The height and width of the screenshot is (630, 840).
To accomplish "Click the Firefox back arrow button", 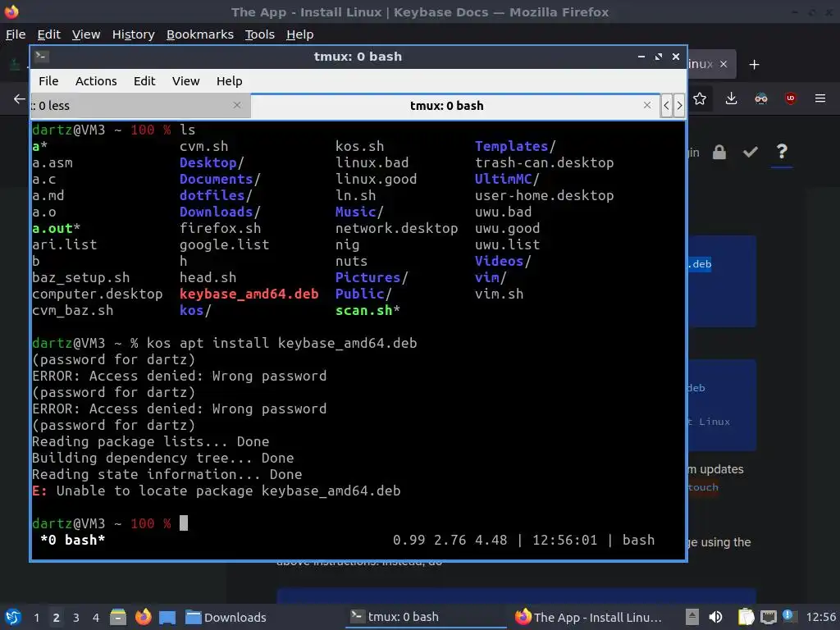I will [x=20, y=98].
